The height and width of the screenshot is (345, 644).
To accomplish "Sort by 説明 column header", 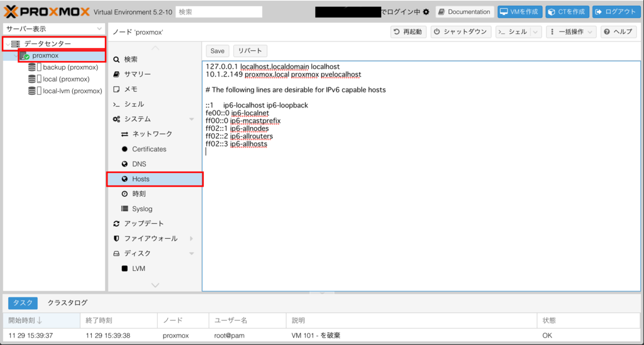I will (411, 320).
